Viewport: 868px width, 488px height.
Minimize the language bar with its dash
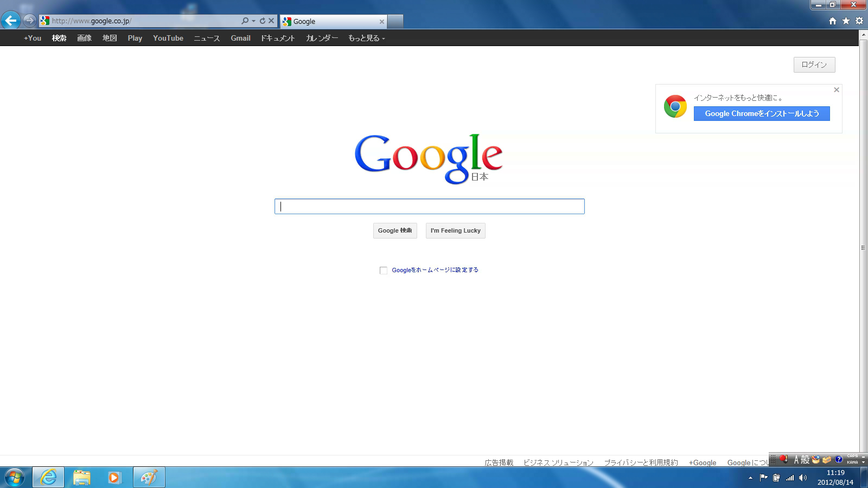[x=864, y=456]
